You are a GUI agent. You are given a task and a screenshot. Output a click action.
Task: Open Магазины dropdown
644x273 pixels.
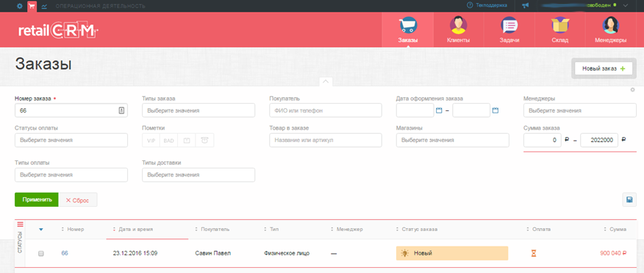[x=453, y=141]
